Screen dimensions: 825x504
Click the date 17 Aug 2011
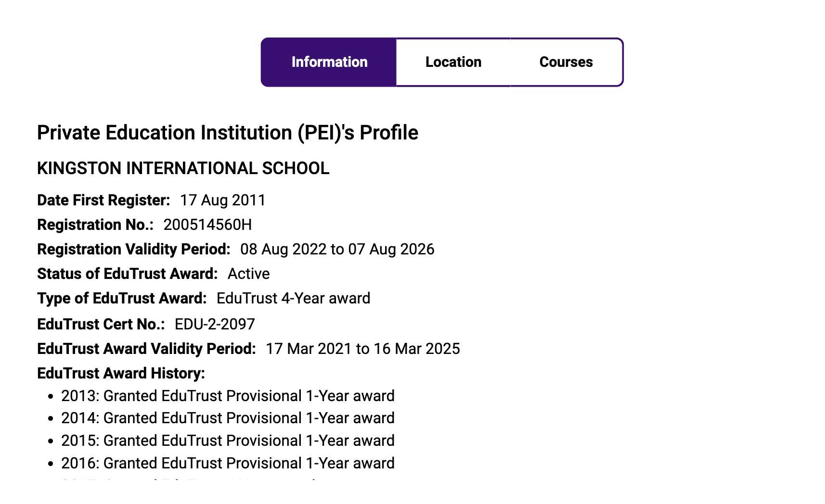tap(223, 200)
